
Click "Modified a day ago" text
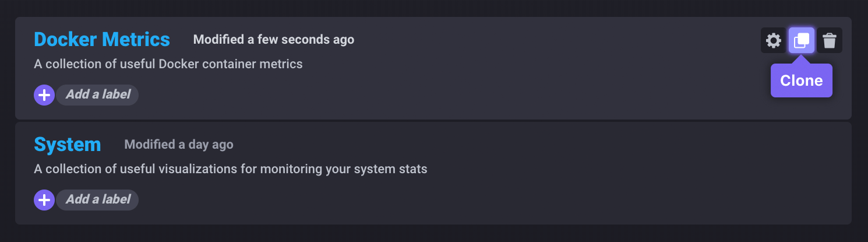pos(179,145)
